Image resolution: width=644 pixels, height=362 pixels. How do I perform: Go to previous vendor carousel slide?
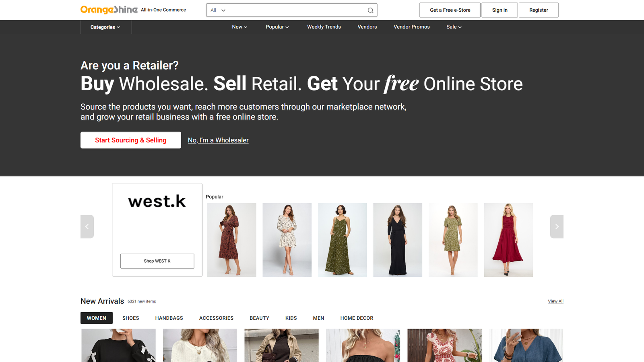87,226
